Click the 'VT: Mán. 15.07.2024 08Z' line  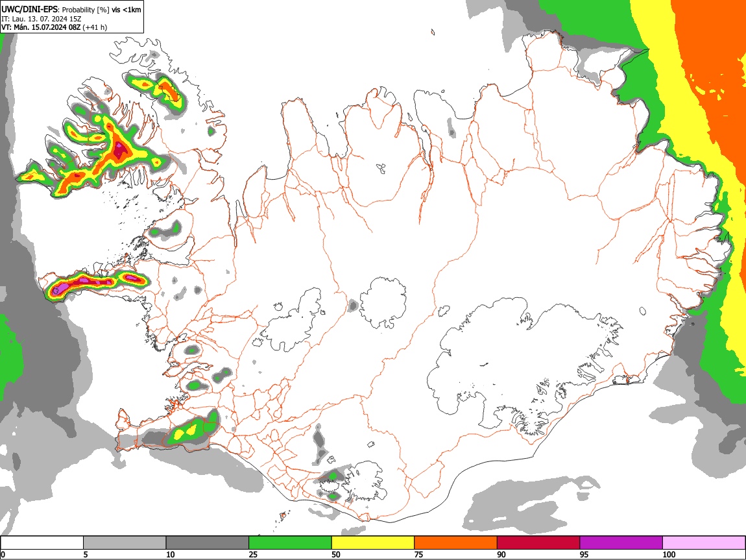(x=42, y=27)
